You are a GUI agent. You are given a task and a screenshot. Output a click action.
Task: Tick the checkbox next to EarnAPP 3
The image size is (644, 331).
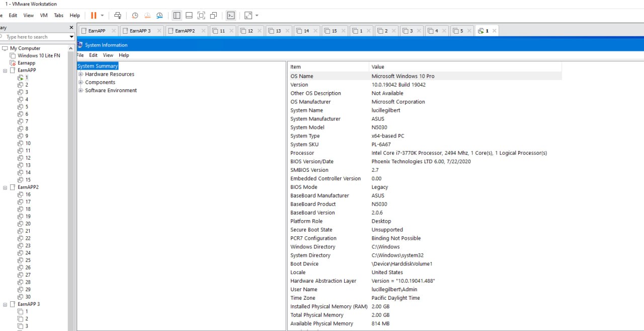(x=12, y=304)
